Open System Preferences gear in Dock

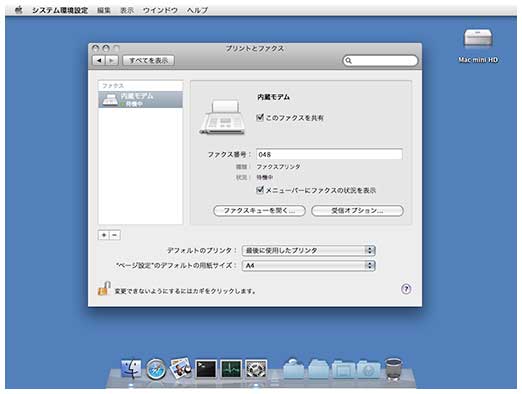click(256, 369)
